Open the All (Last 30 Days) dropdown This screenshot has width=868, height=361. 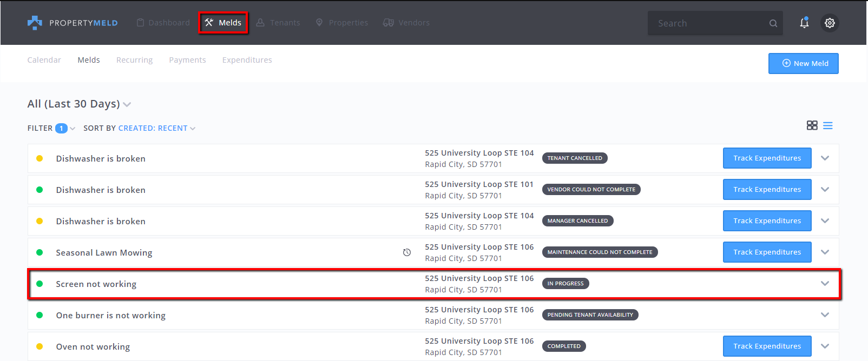pos(79,104)
